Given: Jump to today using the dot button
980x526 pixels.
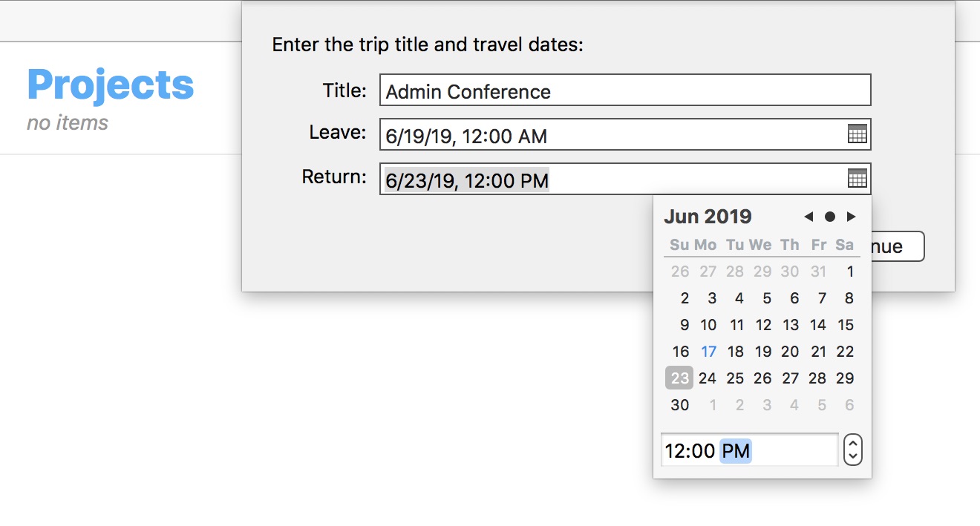Looking at the screenshot, I should [x=830, y=217].
